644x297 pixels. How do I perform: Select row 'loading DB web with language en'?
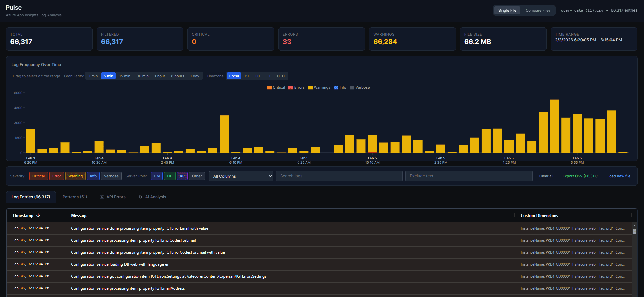pos(319,264)
